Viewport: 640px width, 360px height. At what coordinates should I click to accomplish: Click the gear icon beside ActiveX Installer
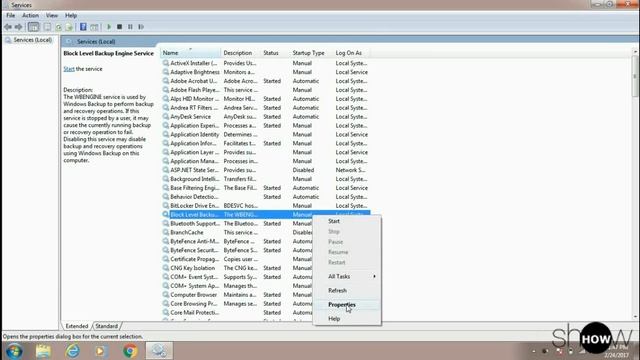[x=166, y=63]
